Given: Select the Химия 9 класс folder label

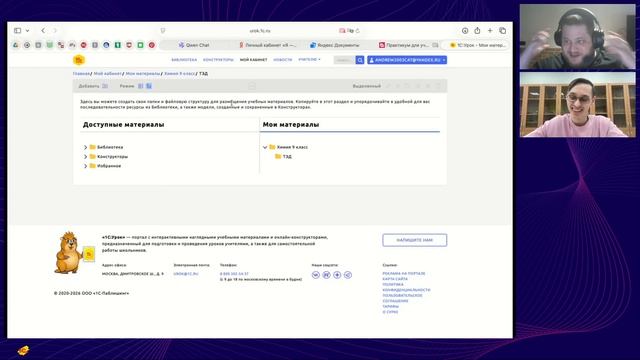Looking at the screenshot, I should 292,147.
